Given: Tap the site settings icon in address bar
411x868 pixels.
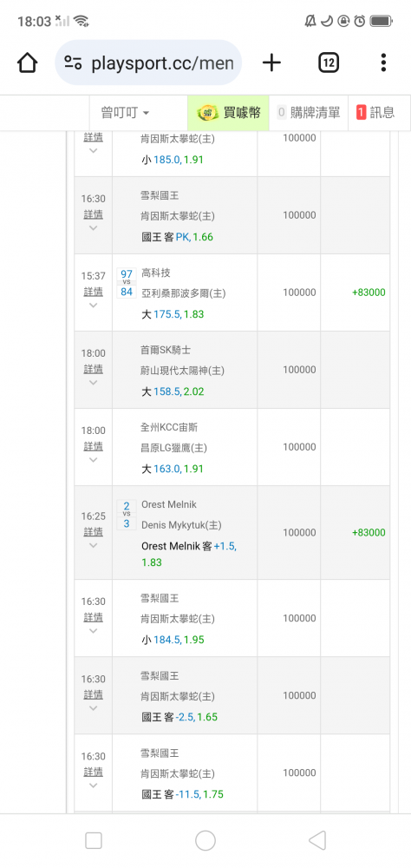Looking at the screenshot, I should click(x=73, y=63).
